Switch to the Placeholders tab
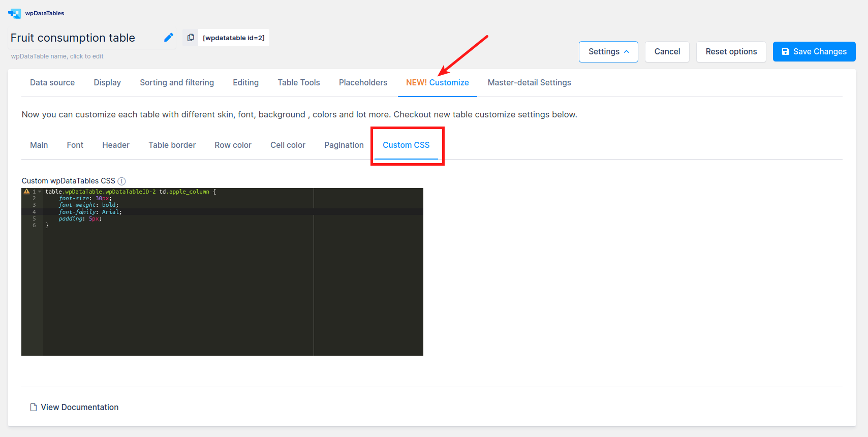 point(363,82)
